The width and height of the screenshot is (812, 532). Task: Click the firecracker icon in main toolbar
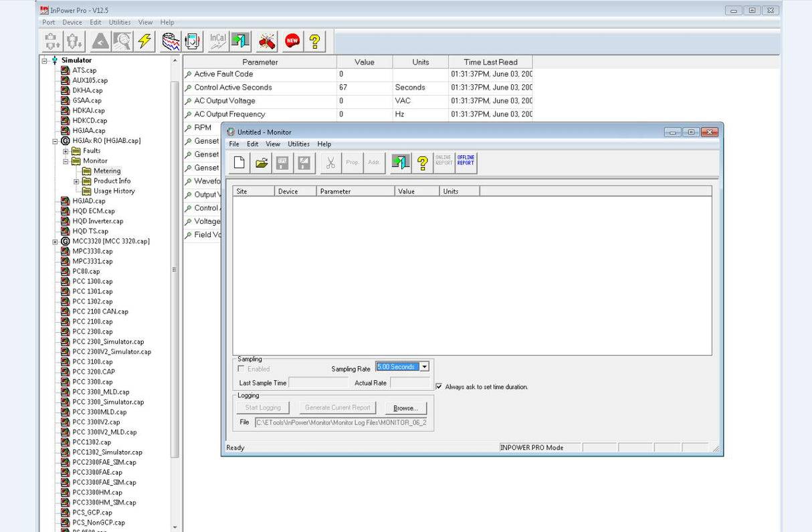pos(268,41)
